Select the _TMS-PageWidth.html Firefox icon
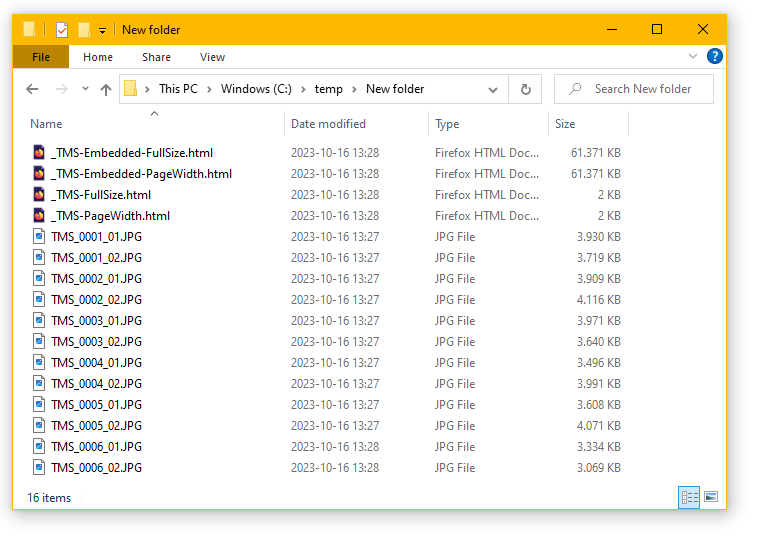760x542 pixels. click(x=39, y=216)
